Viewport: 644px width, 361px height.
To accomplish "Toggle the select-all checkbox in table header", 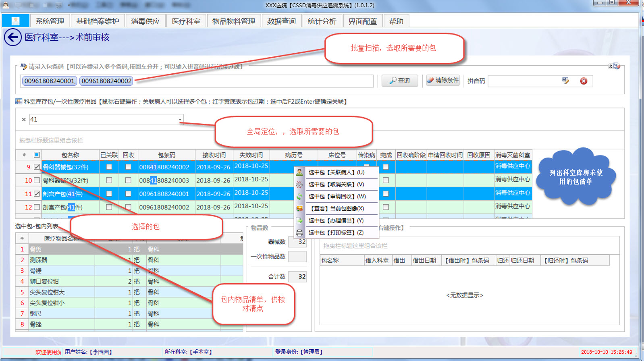I will 37,155.
